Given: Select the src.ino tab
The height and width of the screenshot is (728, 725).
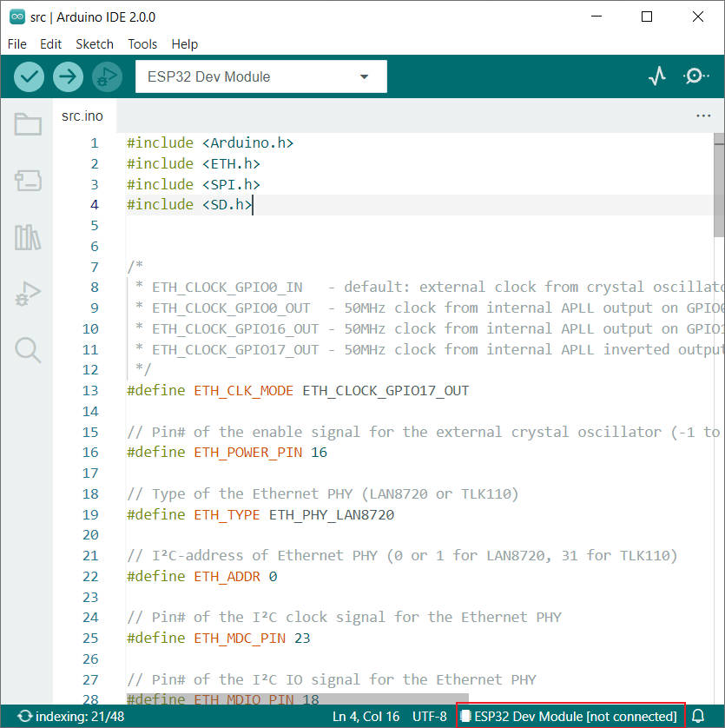Looking at the screenshot, I should (82, 116).
